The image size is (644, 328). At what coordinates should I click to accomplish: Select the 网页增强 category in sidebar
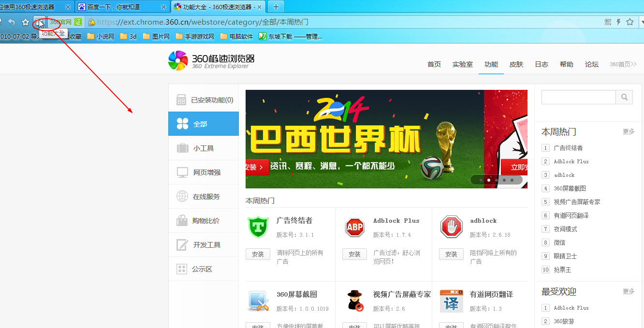tap(204, 172)
